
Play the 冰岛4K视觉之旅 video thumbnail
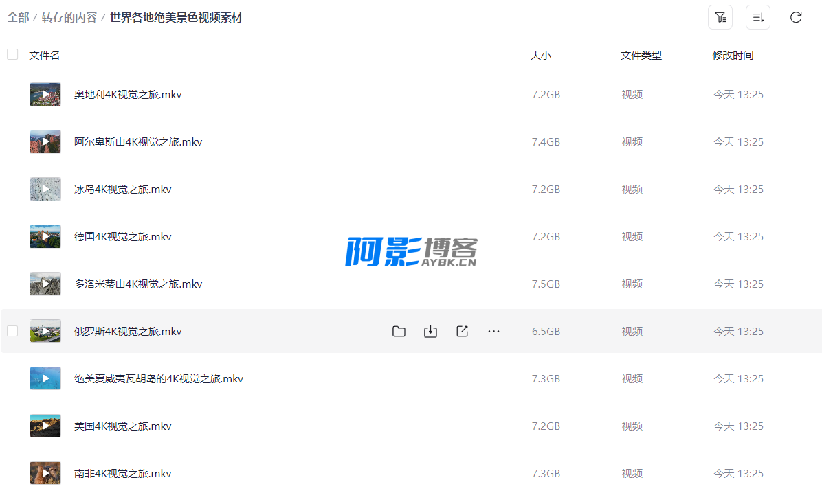(x=45, y=190)
